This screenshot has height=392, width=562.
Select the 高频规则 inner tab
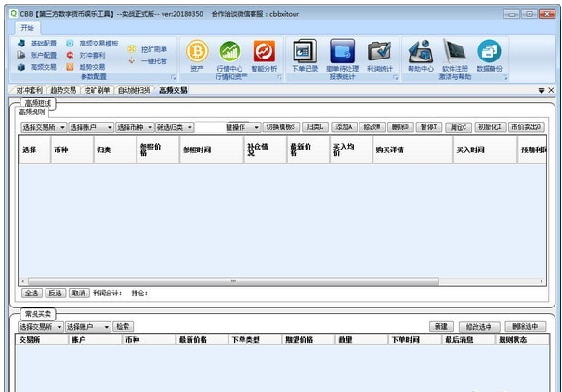coord(32,112)
